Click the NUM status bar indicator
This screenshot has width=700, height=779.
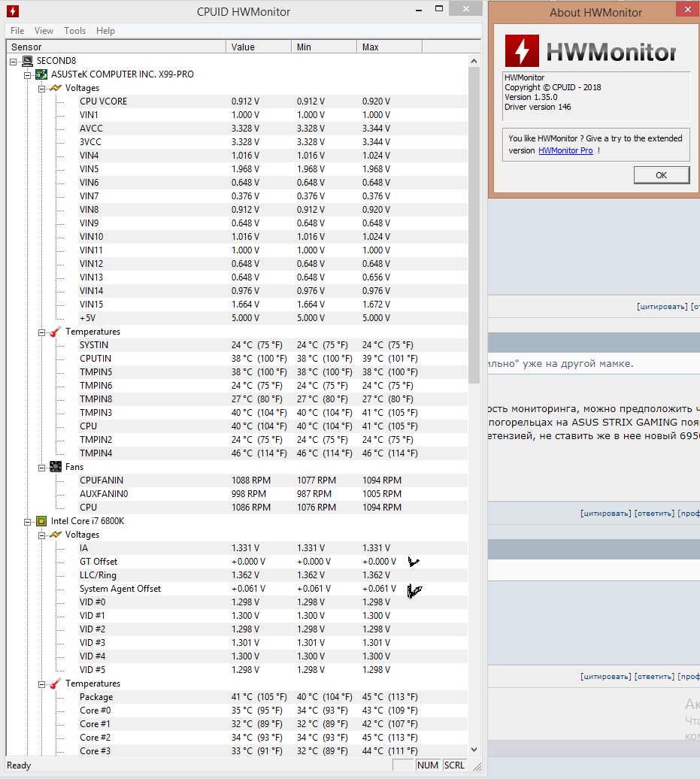[428, 765]
